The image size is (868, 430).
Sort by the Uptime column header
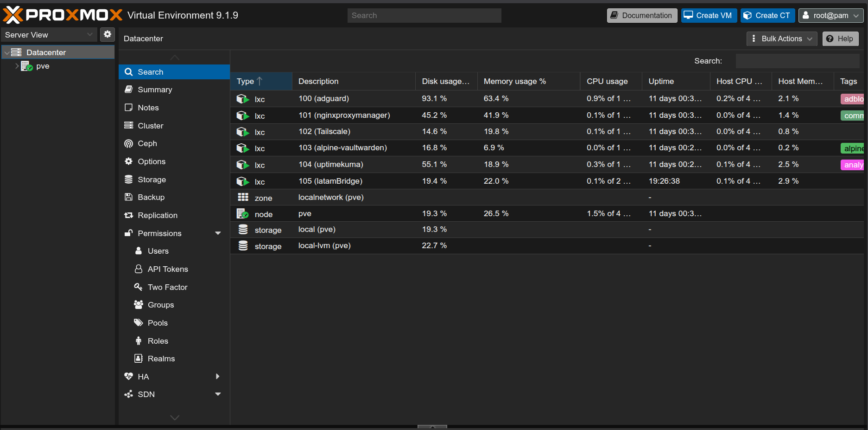676,81
